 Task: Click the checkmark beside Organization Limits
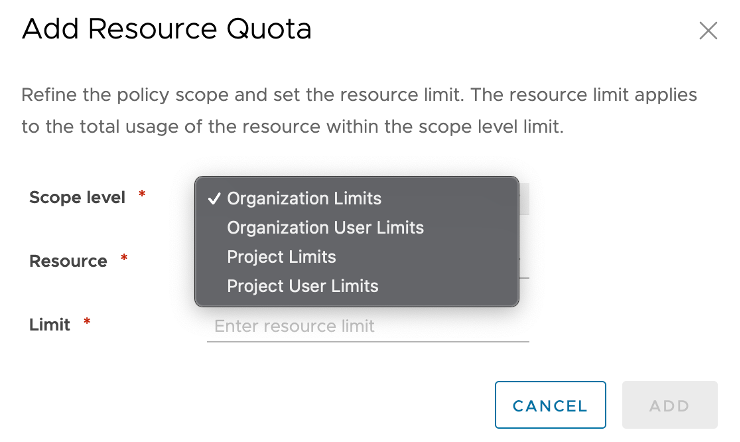(215, 198)
